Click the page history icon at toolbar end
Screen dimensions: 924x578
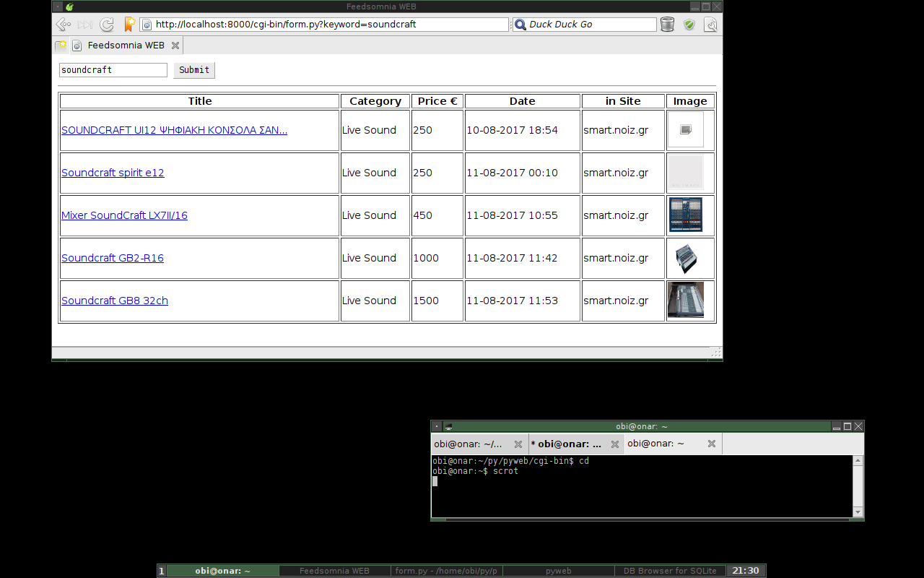(711, 25)
